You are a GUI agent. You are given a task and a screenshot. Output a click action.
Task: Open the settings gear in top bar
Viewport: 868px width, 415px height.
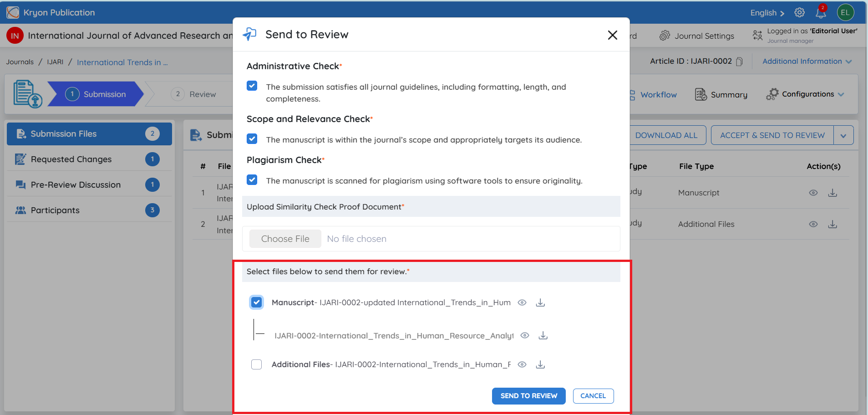[x=799, y=12]
